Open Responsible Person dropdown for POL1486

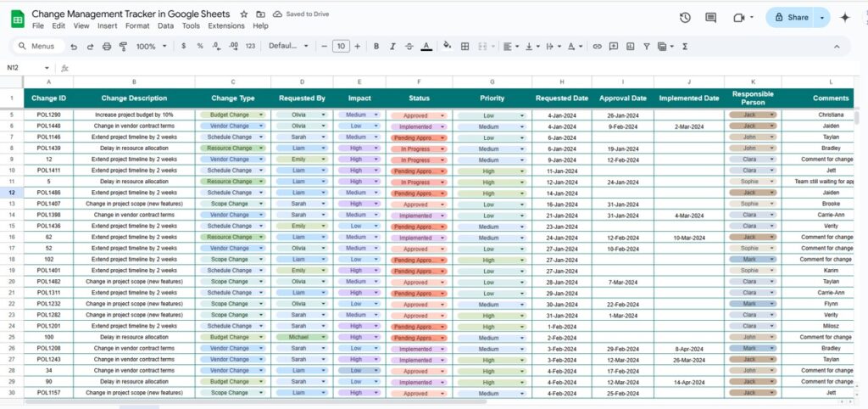click(772, 193)
